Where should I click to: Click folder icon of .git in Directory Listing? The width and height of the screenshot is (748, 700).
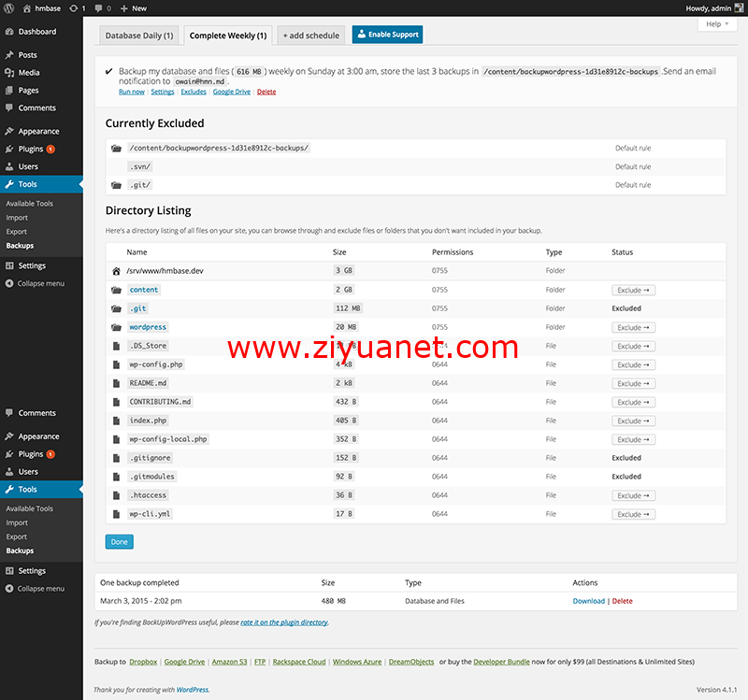(x=116, y=308)
